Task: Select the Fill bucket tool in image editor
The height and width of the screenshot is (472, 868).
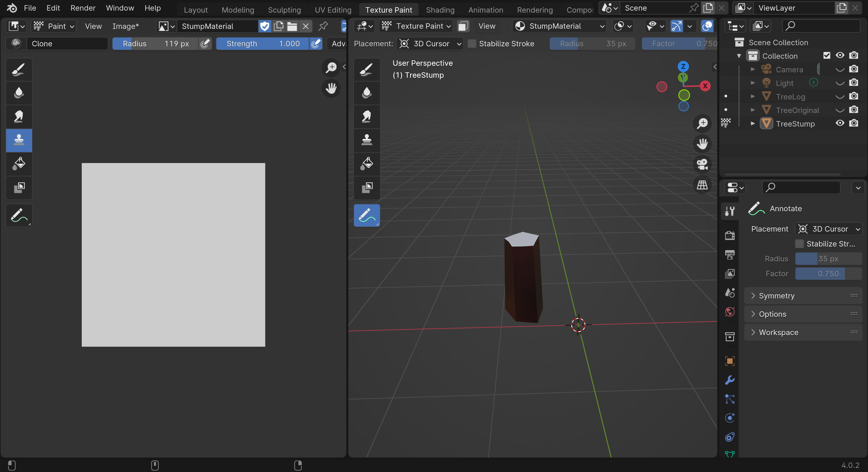Action: [19, 163]
